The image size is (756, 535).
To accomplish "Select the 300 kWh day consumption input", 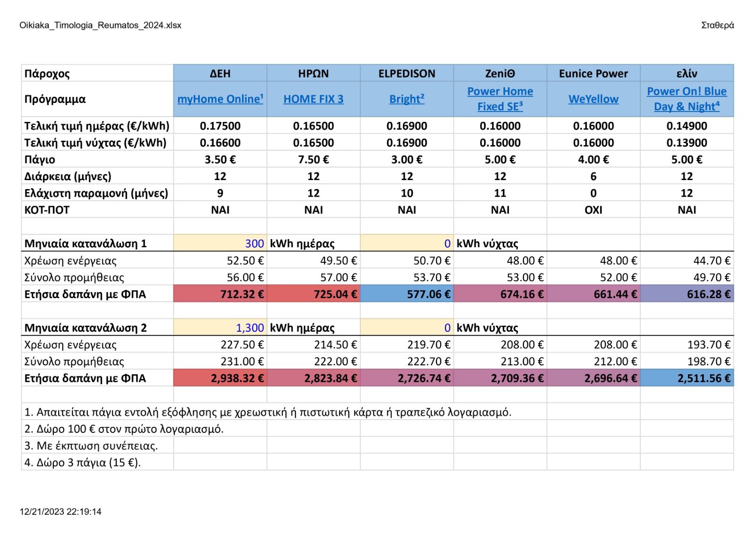I will click(x=220, y=243).
